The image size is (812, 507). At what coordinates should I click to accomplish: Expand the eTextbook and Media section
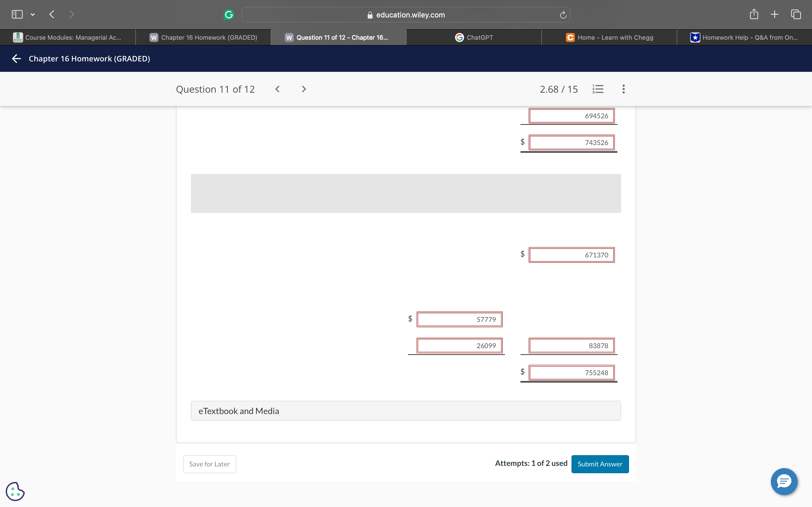239,410
